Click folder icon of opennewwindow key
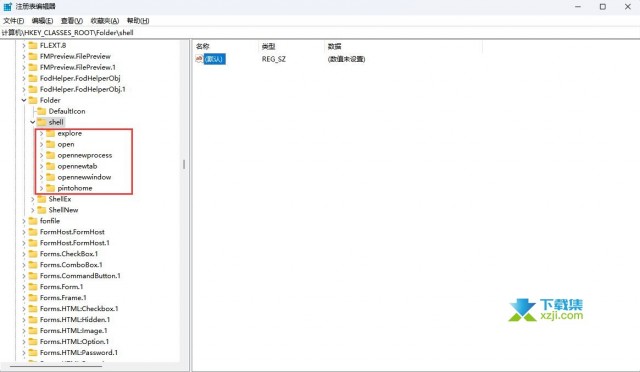The image size is (640, 372). click(x=51, y=177)
